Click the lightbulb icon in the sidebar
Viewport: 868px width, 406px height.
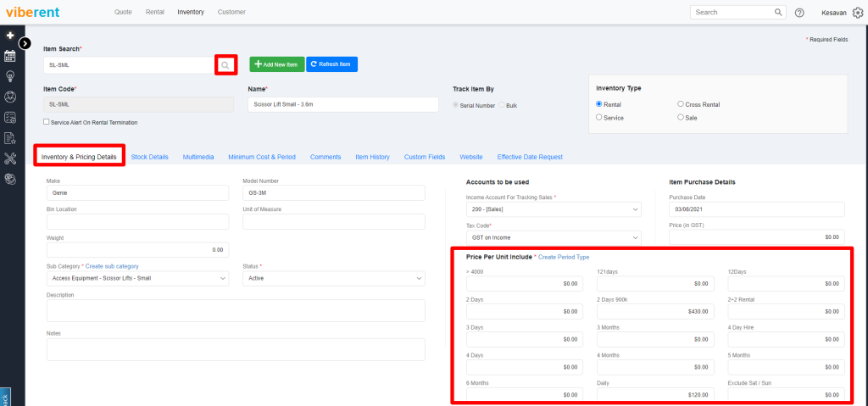(x=10, y=76)
